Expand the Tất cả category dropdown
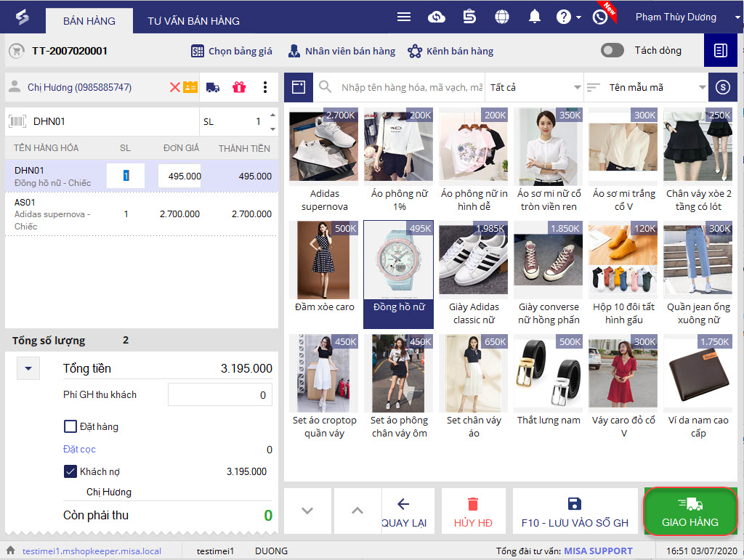The image size is (744, 560). [x=534, y=87]
